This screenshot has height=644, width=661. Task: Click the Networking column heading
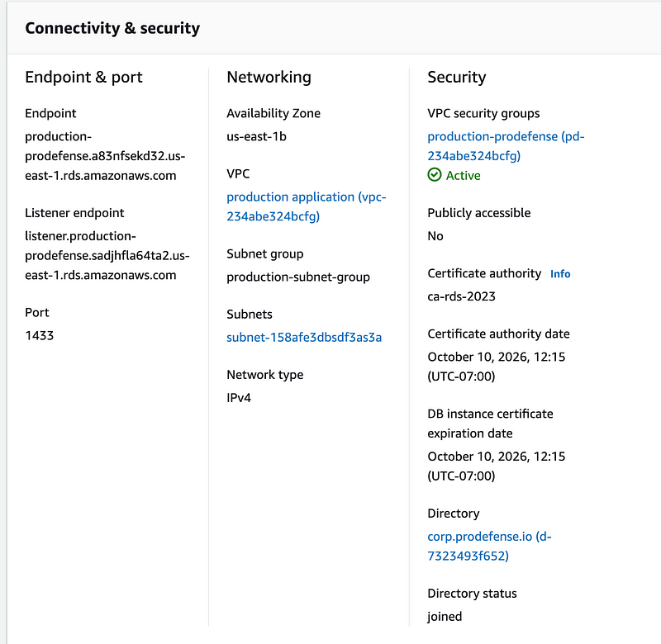[268, 77]
